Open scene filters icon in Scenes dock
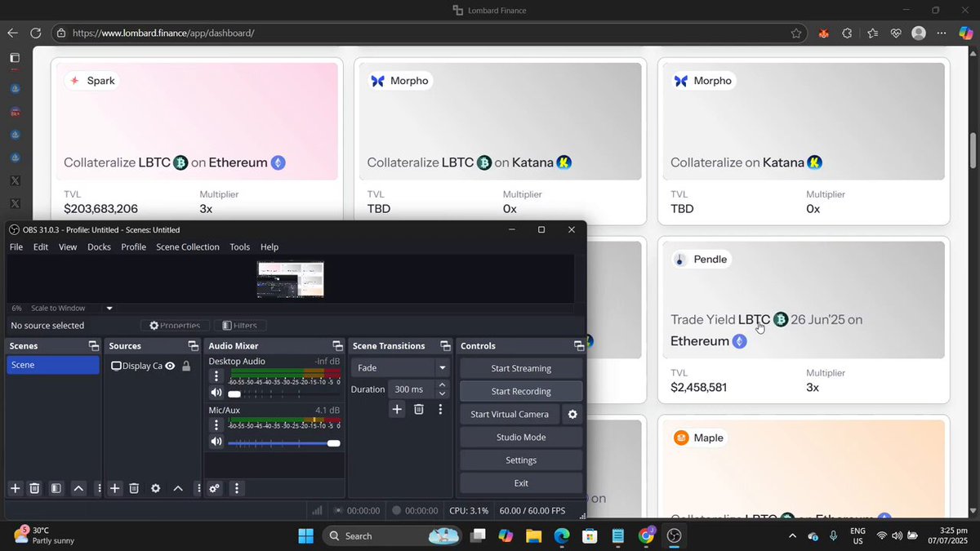Screen dimensions: 980x551 pyautogui.click(x=56, y=488)
